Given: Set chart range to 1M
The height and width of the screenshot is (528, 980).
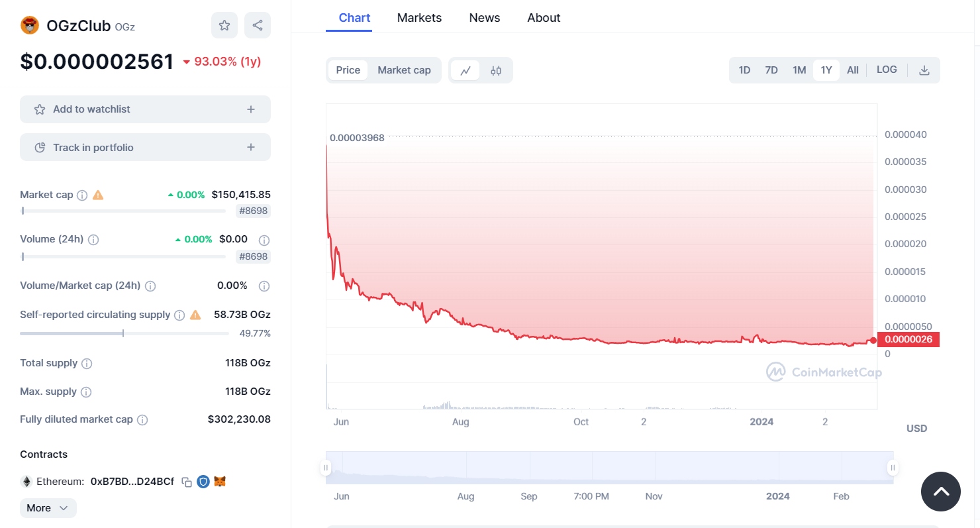Looking at the screenshot, I should 799,70.
